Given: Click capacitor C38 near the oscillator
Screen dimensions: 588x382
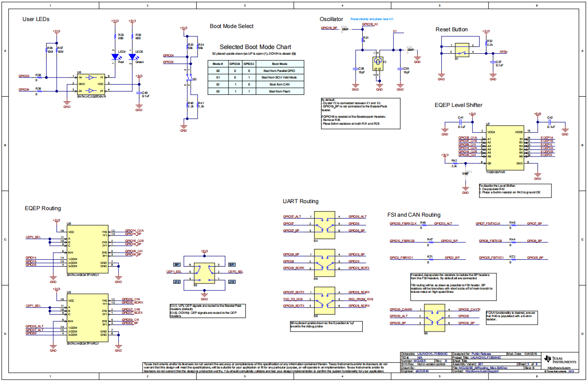Looking at the screenshot, I should click(355, 70).
